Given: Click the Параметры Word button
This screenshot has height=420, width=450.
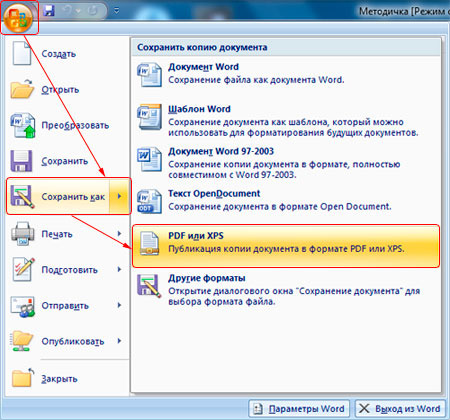Looking at the screenshot, I should click(x=299, y=409).
